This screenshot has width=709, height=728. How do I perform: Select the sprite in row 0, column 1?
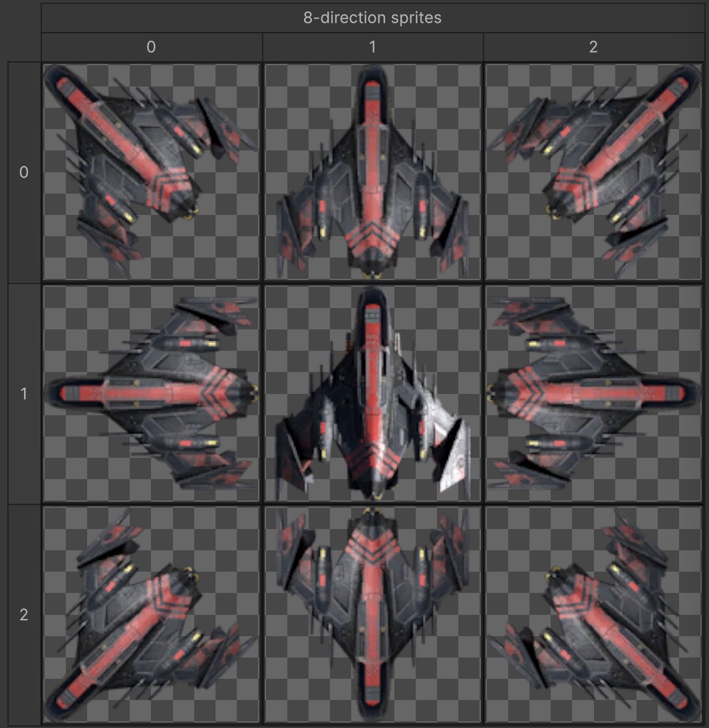click(372, 171)
